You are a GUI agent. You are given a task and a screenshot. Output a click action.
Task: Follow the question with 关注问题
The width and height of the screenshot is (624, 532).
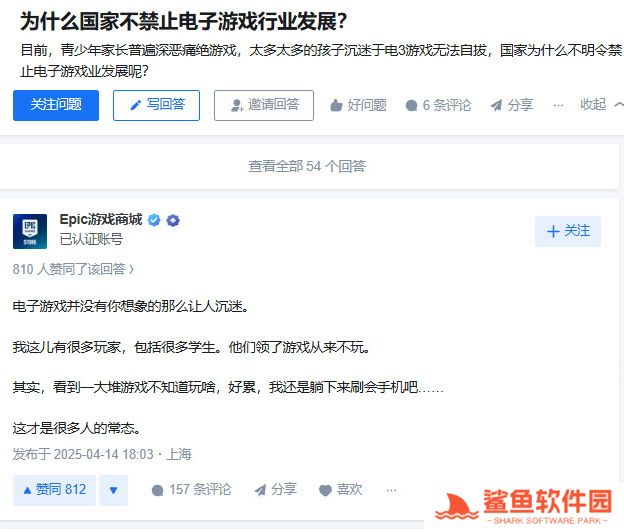pyautogui.click(x=56, y=105)
